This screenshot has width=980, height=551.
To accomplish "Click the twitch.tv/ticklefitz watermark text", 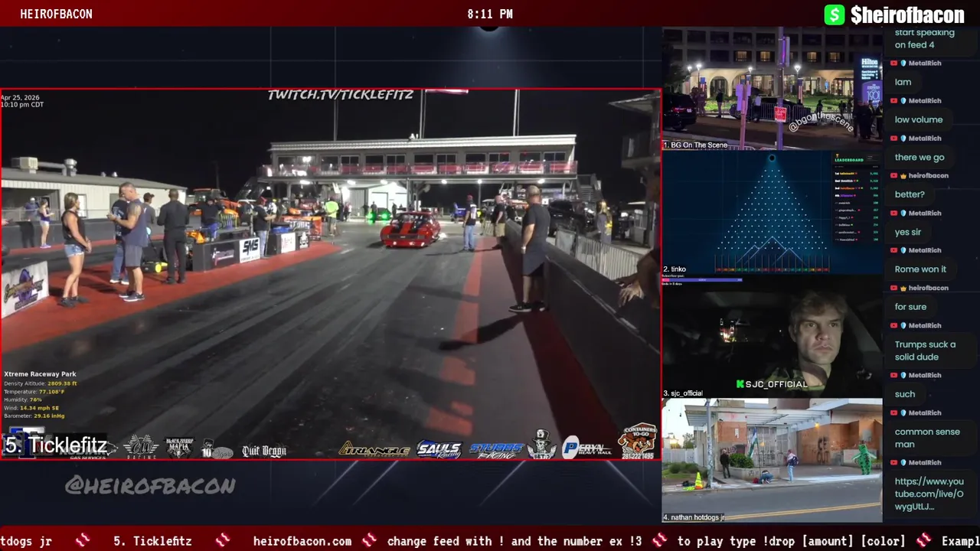I will coord(341,95).
